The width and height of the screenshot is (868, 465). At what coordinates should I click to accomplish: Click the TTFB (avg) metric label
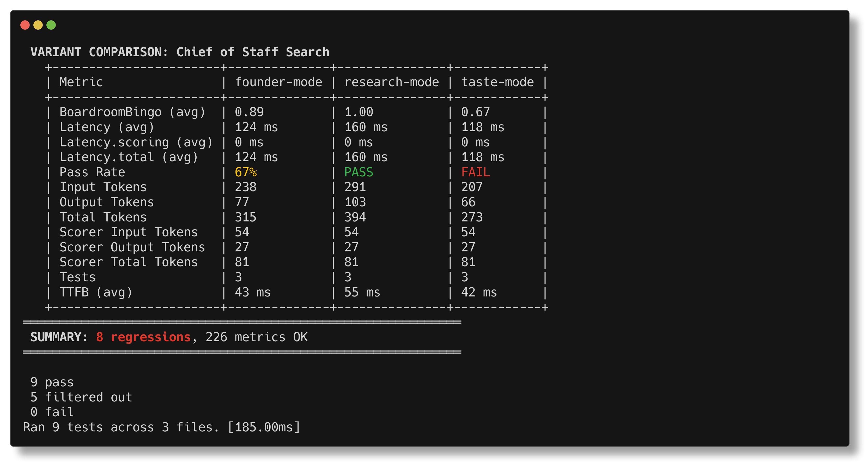(x=96, y=292)
